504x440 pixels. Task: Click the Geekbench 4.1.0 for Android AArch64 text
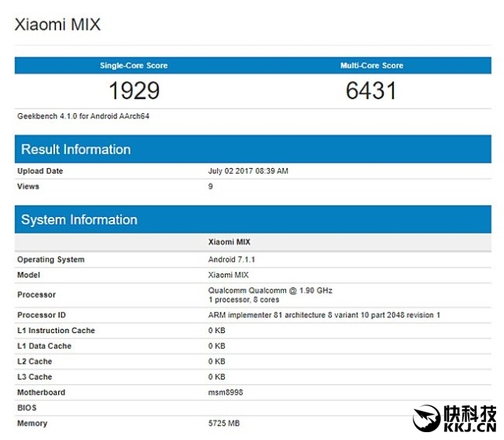coord(83,116)
